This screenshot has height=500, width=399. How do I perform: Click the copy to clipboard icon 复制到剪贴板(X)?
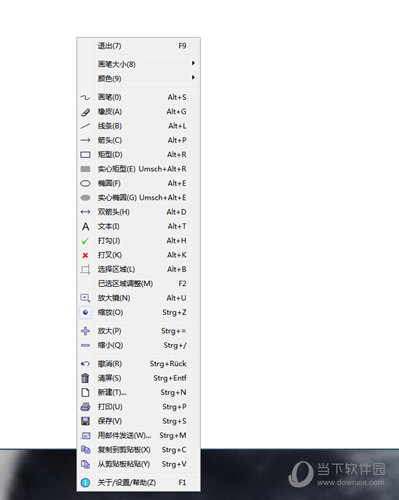pos(86,450)
